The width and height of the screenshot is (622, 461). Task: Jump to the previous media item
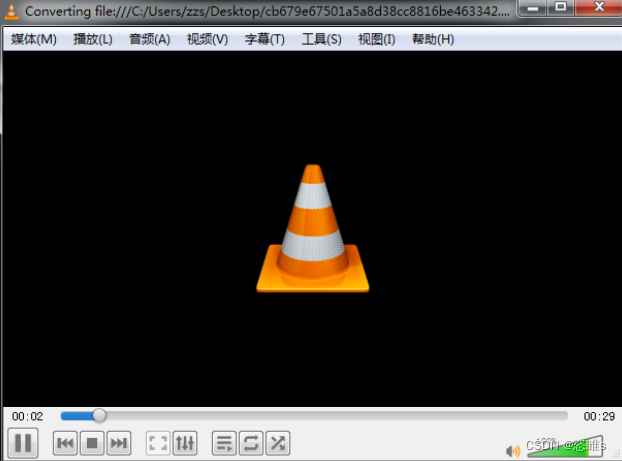click(65, 443)
